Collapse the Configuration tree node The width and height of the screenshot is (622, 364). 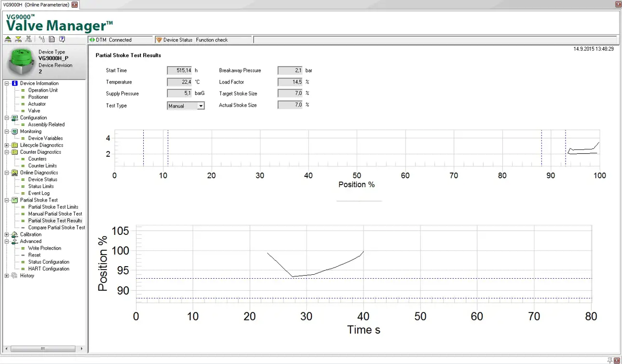click(7, 118)
